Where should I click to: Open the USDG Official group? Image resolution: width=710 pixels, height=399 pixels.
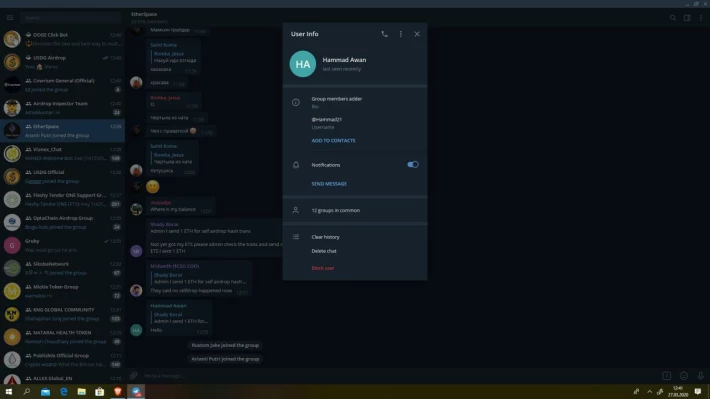pyautogui.click(x=62, y=177)
